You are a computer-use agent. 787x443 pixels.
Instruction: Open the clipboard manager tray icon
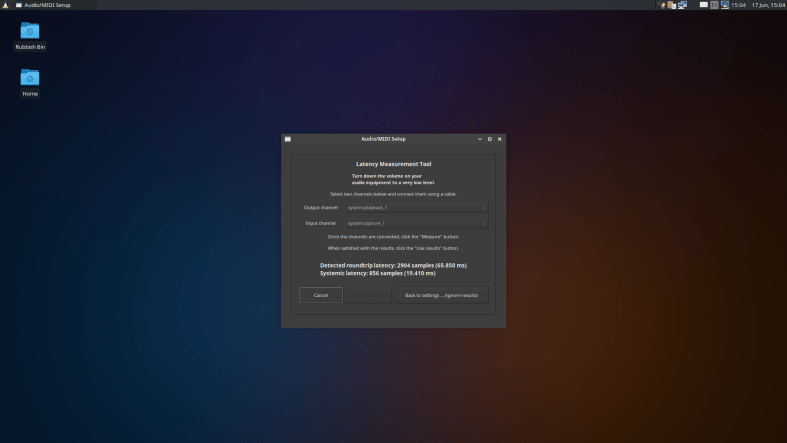coord(672,5)
